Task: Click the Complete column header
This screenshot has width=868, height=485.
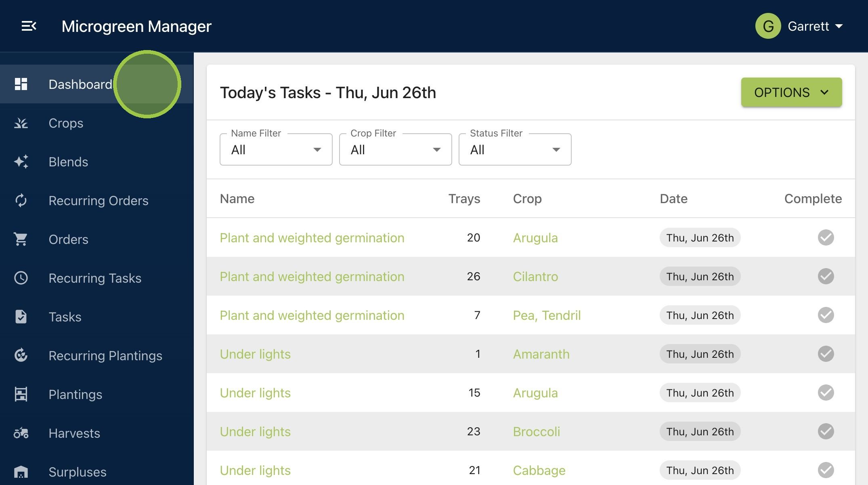Action: 813,199
